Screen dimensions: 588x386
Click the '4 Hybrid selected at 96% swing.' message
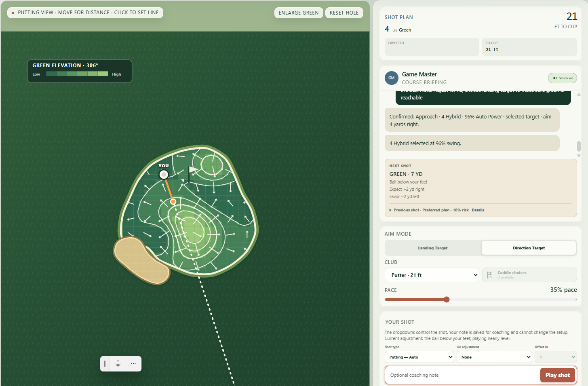pos(472,143)
